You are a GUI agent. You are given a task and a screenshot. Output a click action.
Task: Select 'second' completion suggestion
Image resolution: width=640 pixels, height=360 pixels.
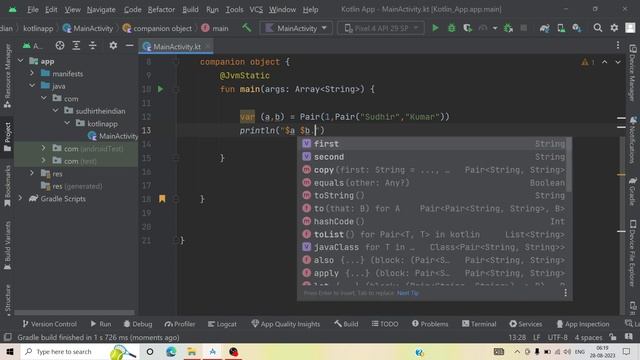pos(433,157)
